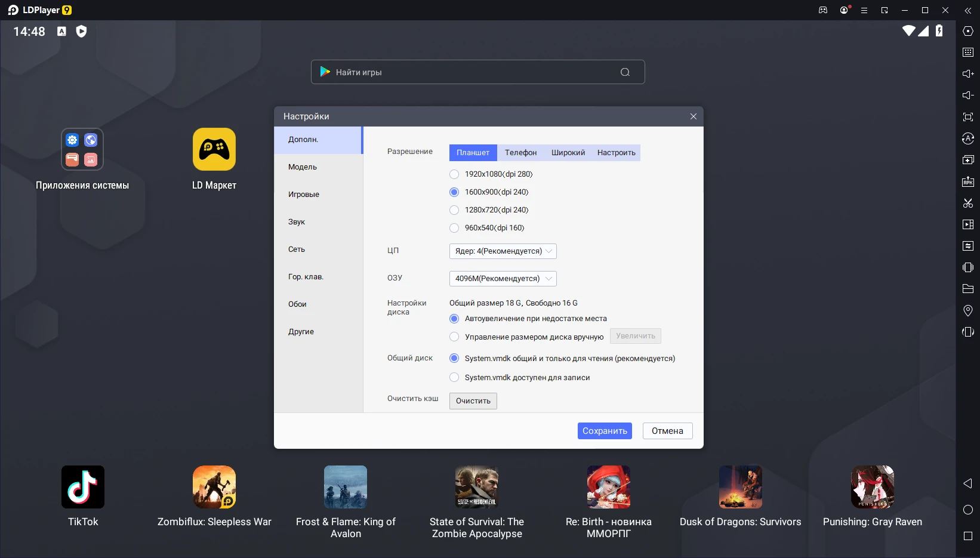Select 1280x720 (dpi 240) resolution
Image resolution: width=980 pixels, height=558 pixels.
(x=454, y=210)
